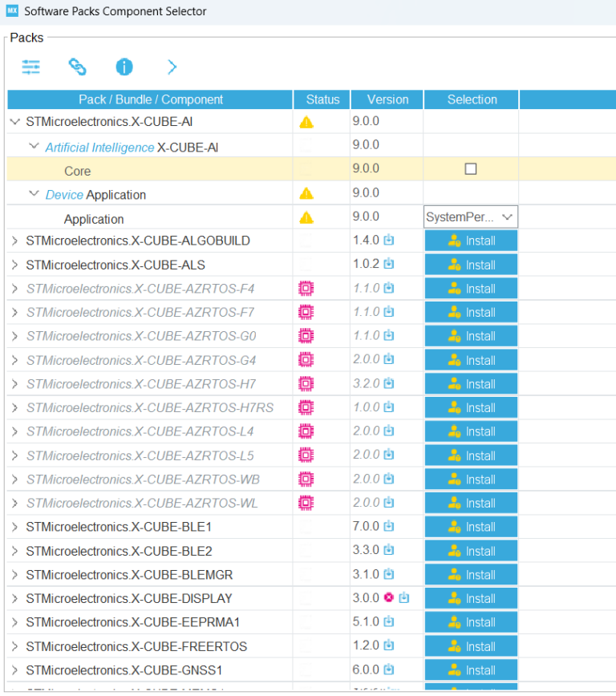616x696 pixels.
Task: Open the packs filter settings icon
Action: click(x=31, y=67)
